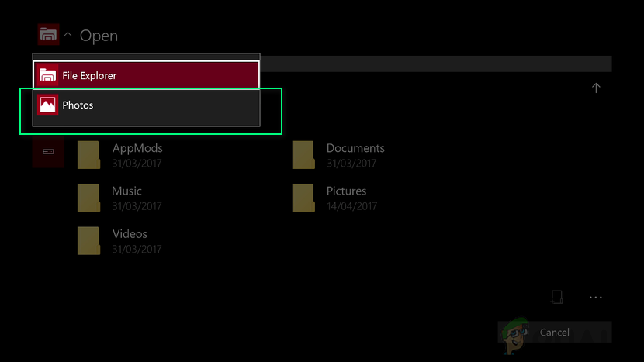Click the 14/04/2017 date under Pictures
The height and width of the screenshot is (362, 644).
(x=351, y=206)
